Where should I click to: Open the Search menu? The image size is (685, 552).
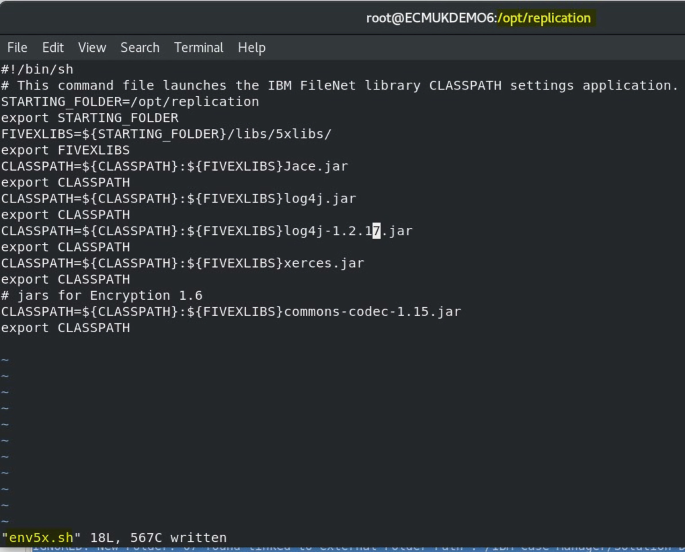[x=139, y=47]
